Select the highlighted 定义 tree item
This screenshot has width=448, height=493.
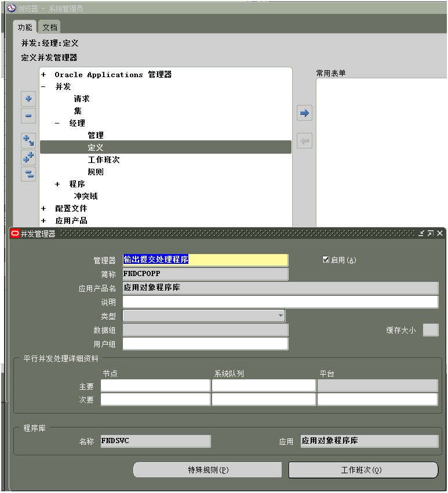(166, 147)
